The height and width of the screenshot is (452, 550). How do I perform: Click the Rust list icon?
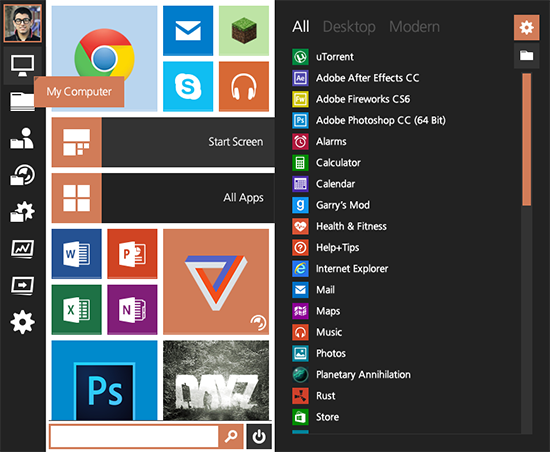point(300,396)
